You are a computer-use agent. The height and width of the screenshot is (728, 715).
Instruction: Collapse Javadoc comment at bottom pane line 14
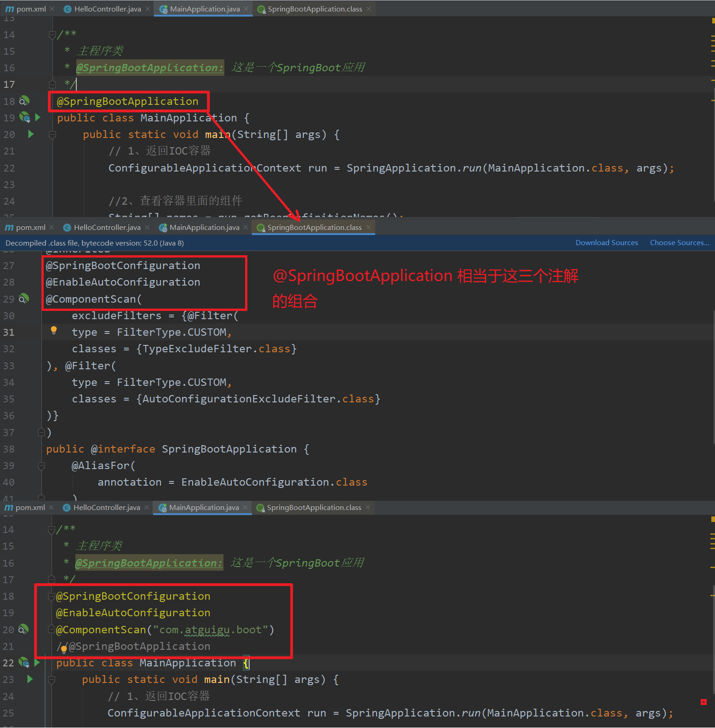(51, 530)
